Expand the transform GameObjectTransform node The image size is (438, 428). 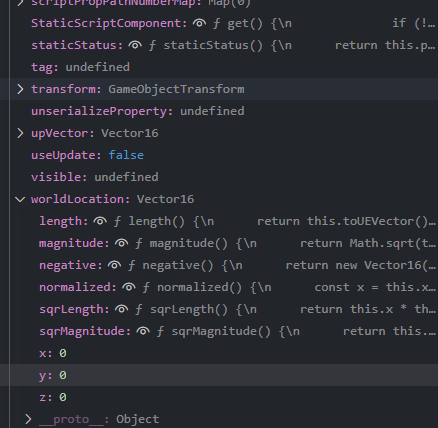20,89
